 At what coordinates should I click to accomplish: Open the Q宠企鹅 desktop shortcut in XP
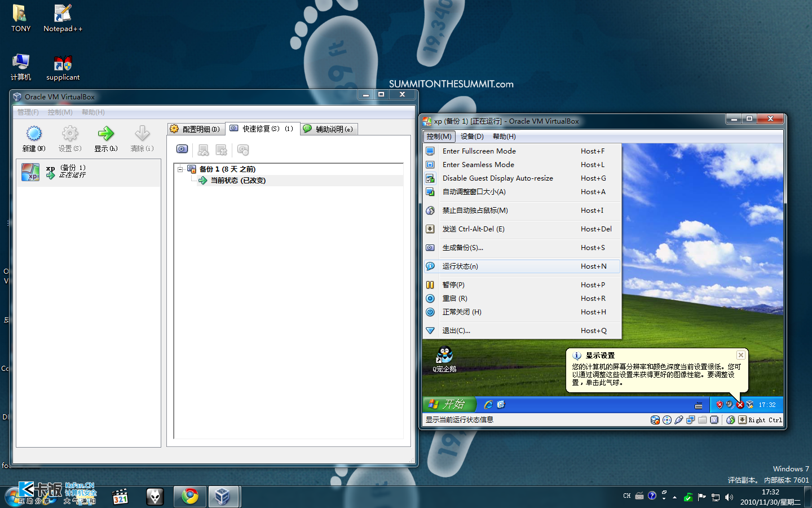tap(445, 359)
